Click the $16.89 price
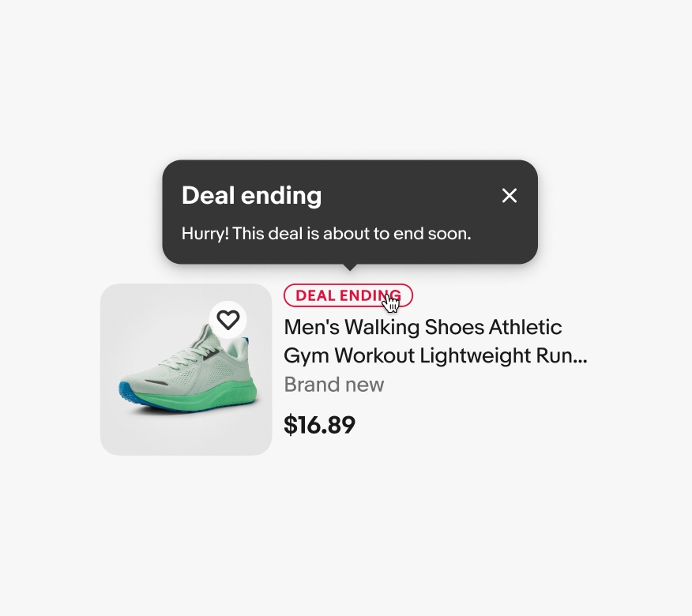Viewport: 692px width, 616px height. click(319, 425)
